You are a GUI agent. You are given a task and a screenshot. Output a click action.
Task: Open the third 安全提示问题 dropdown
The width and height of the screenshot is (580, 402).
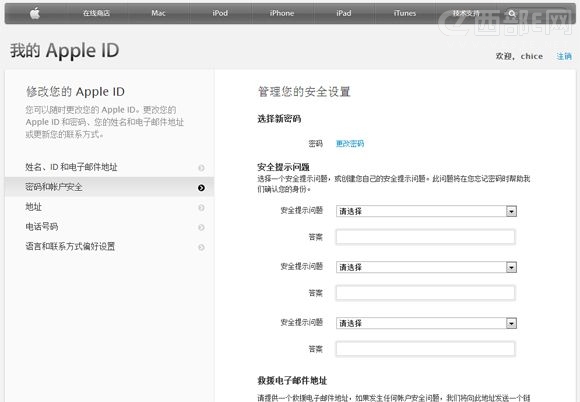pyautogui.click(x=426, y=323)
